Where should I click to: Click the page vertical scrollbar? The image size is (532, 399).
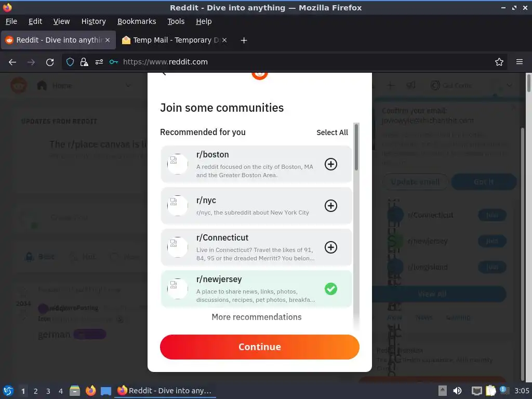pos(528,84)
